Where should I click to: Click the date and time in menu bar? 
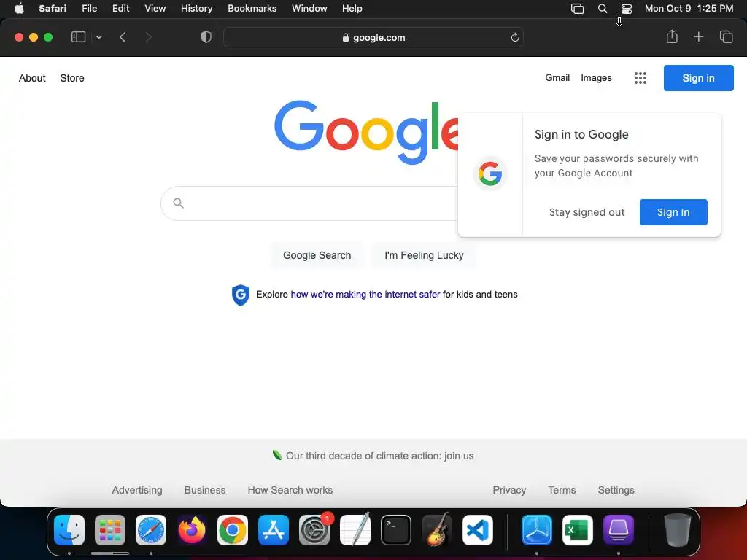(689, 9)
